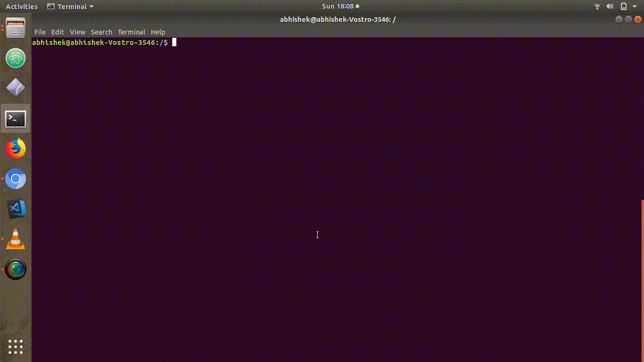Open Visual Studio Code from the dock
This screenshot has width=644, height=362.
(15, 209)
